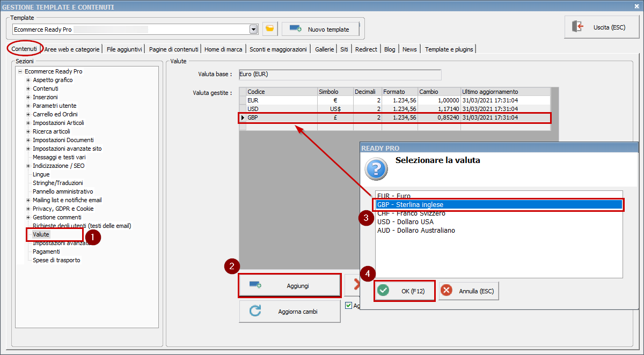Image resolution: width=644 pixels, height=355 pixels.
Task: Click Aggiorna cambi to refresh rates
Action: [290, 311]
